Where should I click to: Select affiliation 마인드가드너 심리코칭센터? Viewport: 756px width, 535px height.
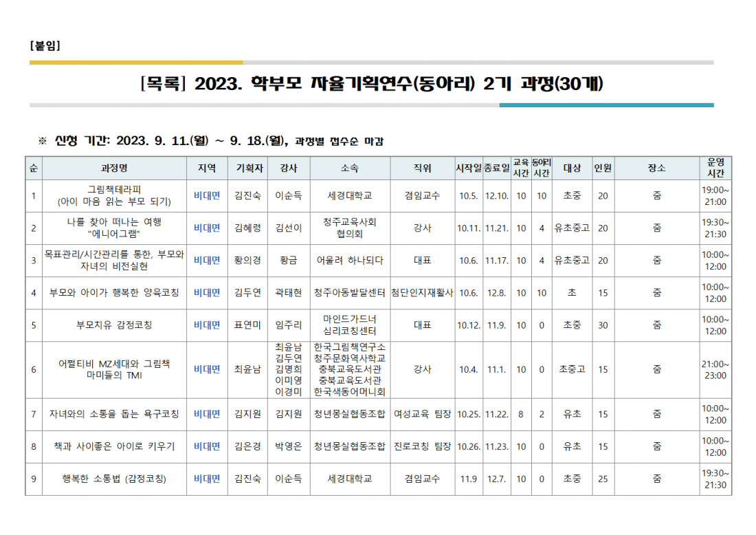(350, 325)
